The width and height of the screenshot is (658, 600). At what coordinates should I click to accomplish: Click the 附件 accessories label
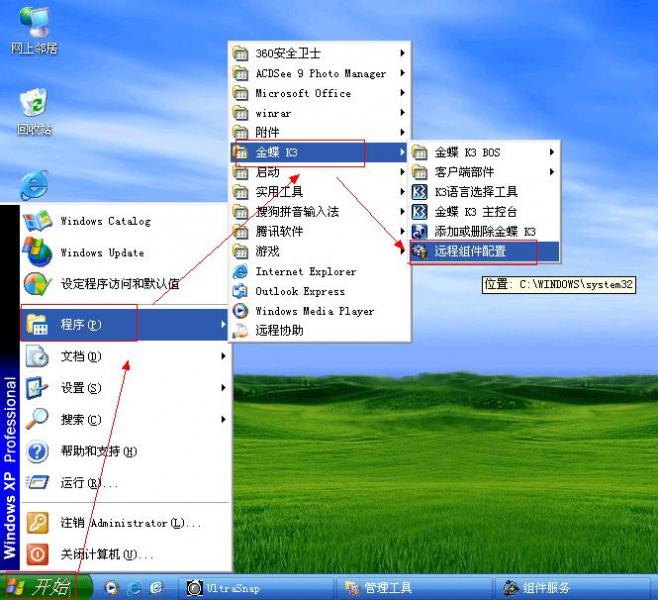[x=267, y=132]
